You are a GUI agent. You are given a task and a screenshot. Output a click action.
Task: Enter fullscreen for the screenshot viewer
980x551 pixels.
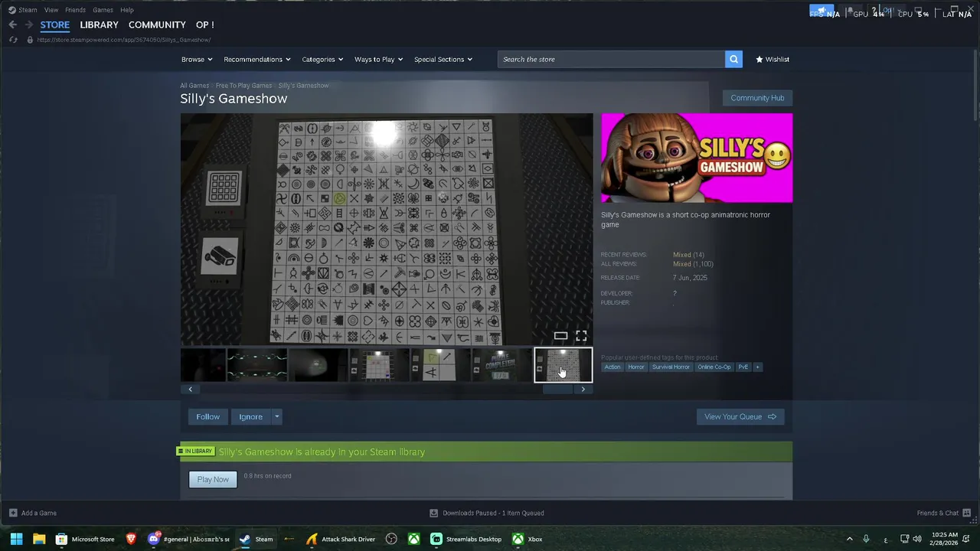pos(581,336)
